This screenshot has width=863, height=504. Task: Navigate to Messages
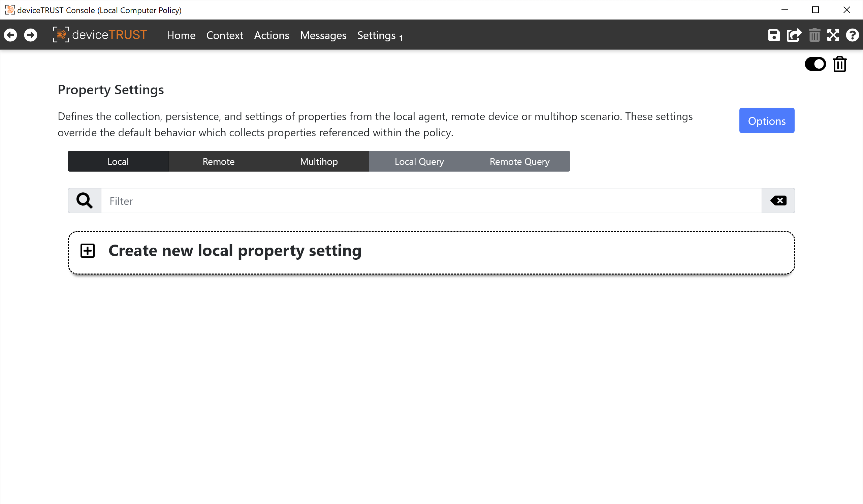323,35
